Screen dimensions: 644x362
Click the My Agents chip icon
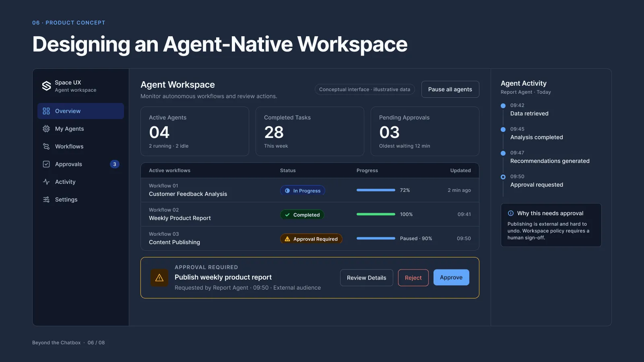46,129
